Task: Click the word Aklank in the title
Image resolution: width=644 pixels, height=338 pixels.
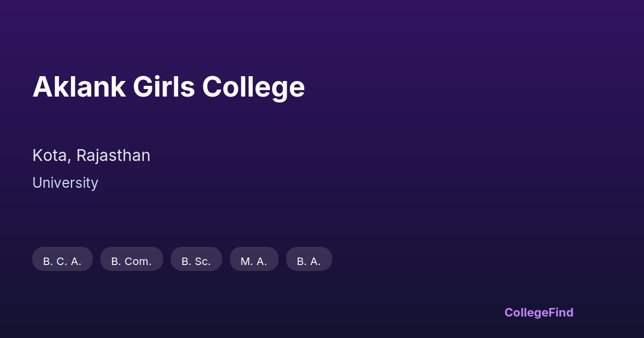Action: click(x=79, y=87)
